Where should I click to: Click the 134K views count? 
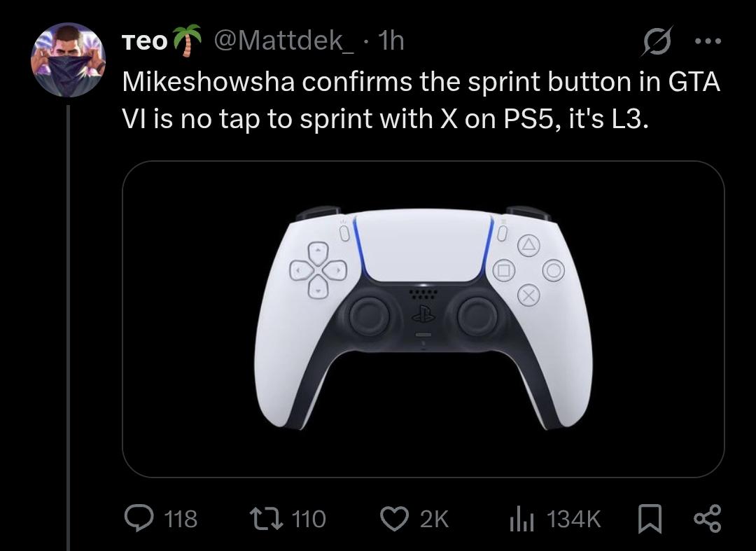(x=574, y=519)
